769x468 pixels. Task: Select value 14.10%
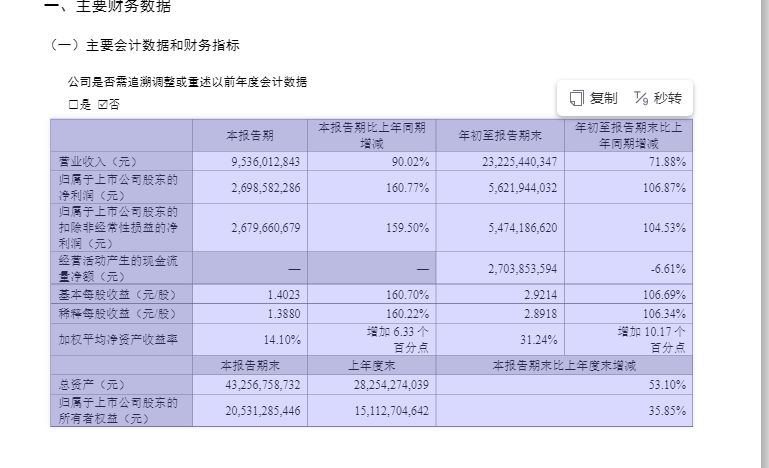282,339
